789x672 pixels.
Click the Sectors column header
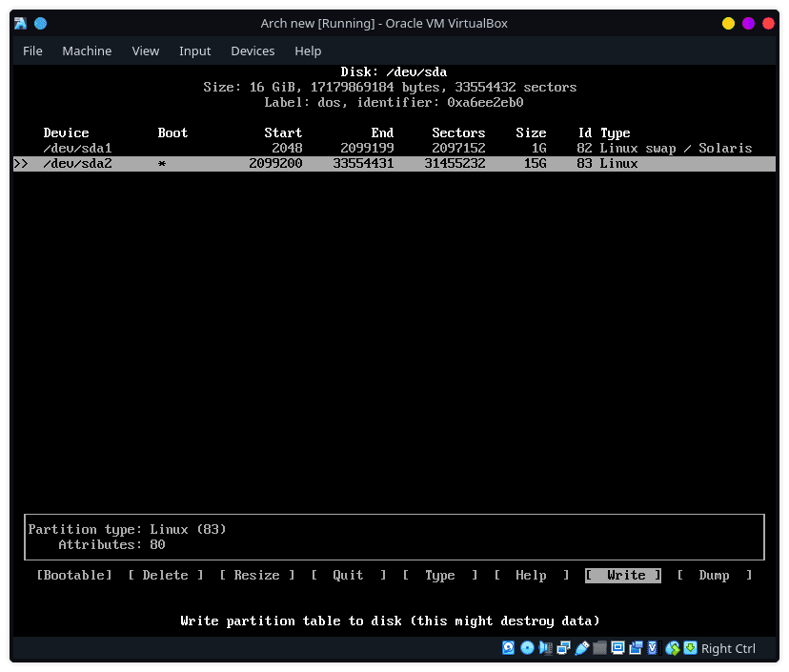[458, 132]
